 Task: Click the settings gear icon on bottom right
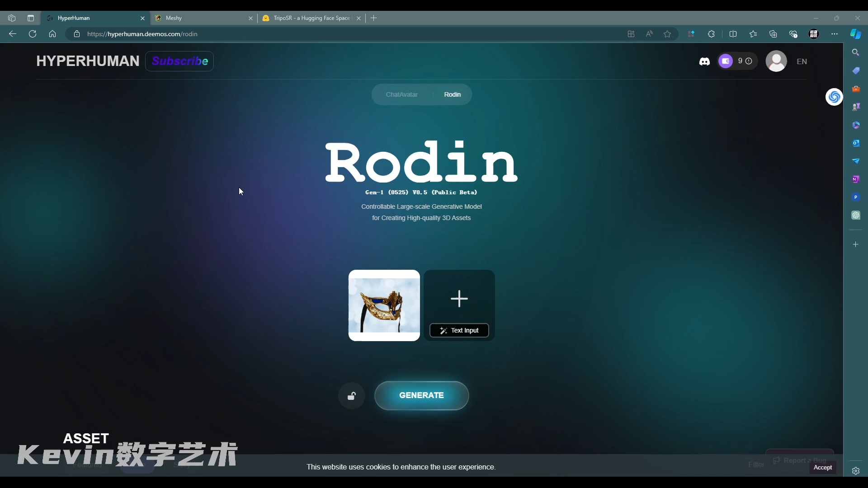[856, 471]
